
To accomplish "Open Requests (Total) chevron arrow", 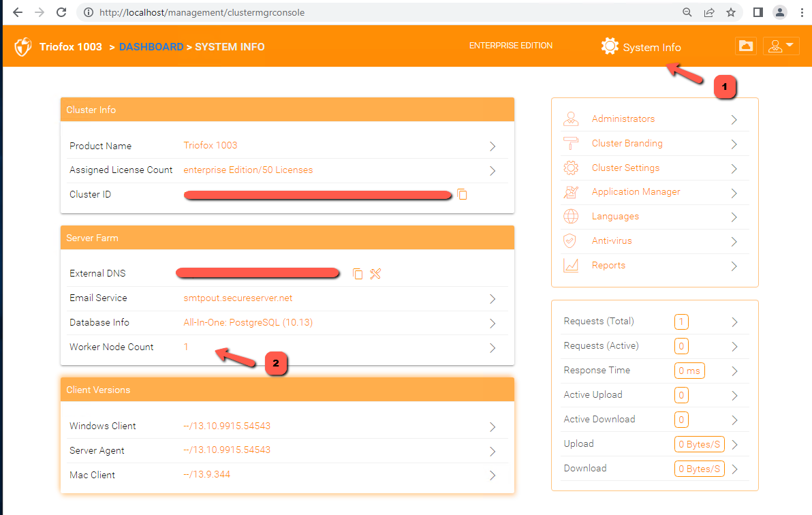I will (x=734, y=322).
